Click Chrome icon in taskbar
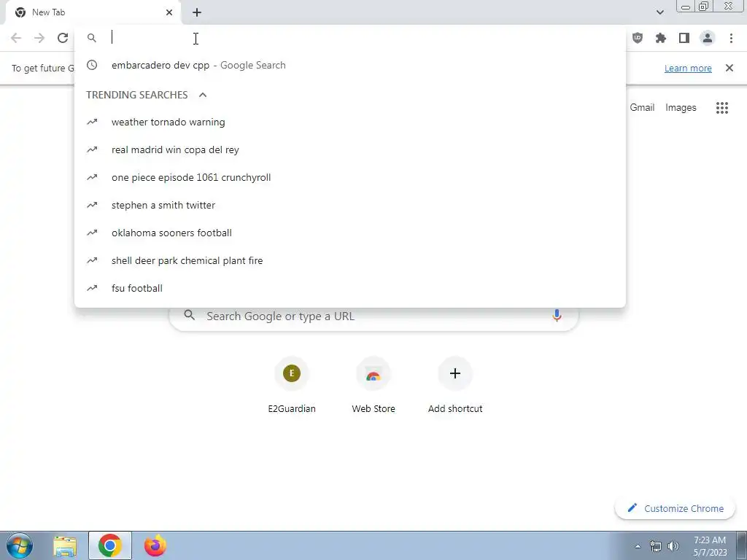747x560 pixels. tap(109, 545)
